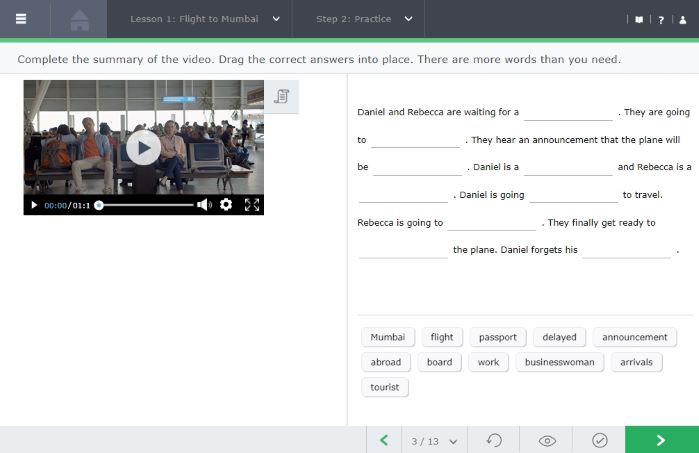Toggle show answers eye icon
This screenshot has height=453, width=699.
[x=547, y=440]
